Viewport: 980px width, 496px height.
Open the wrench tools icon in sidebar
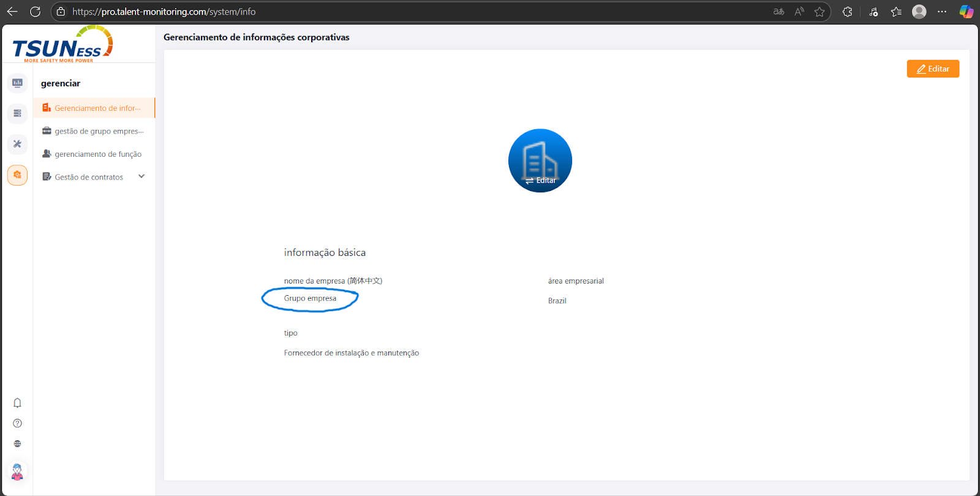17,144
